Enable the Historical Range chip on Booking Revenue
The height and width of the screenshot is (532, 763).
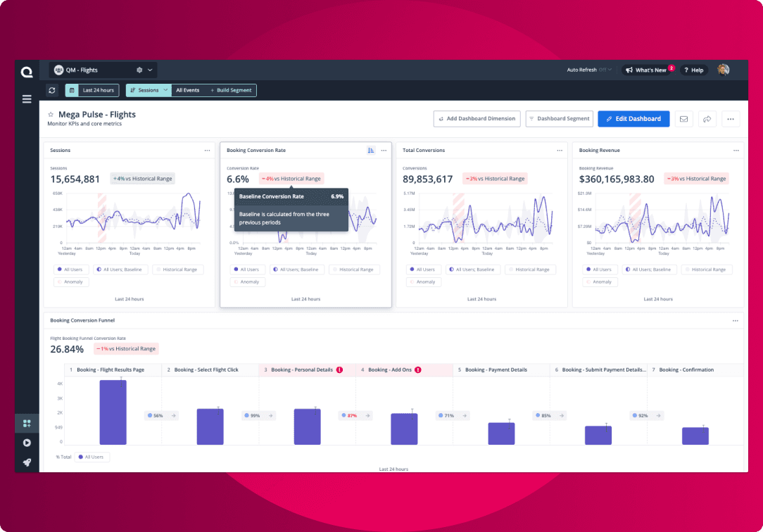(x=707, y=269)
